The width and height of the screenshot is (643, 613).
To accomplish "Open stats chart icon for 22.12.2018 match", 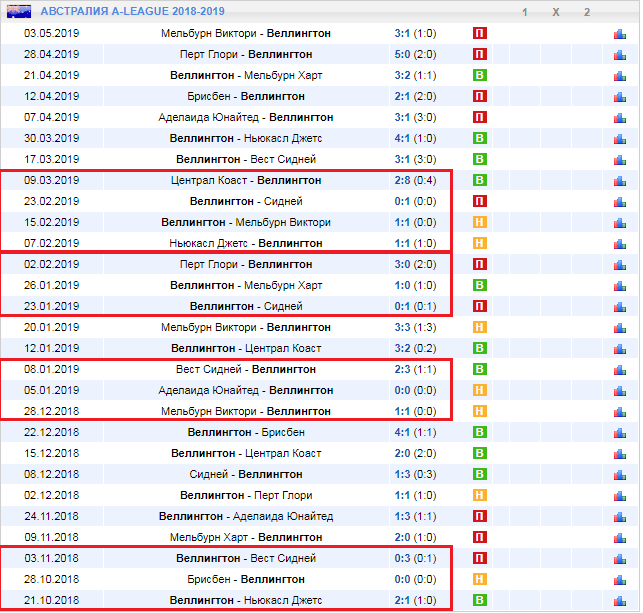I will click(x=620, y=433).
